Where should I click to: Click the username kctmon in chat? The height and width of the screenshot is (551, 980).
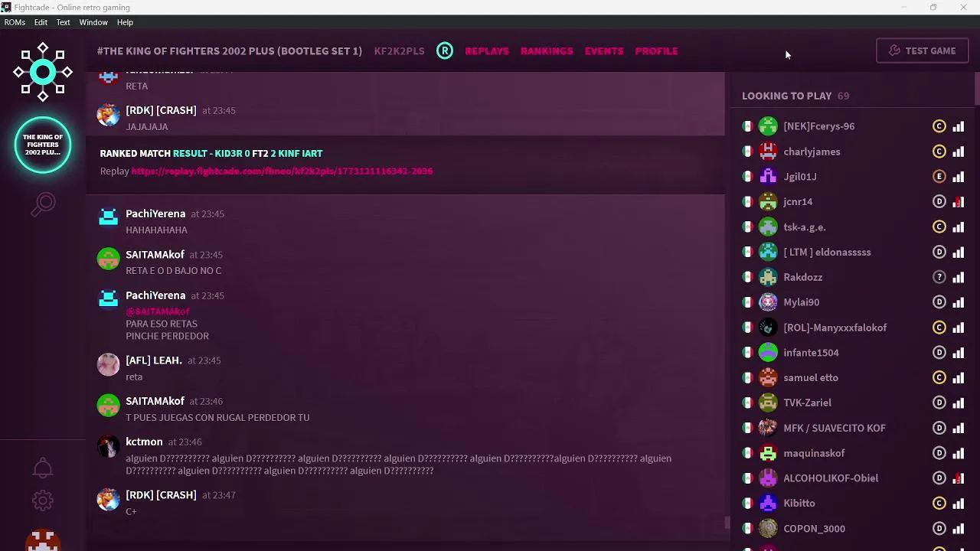[x=144, y=442]
